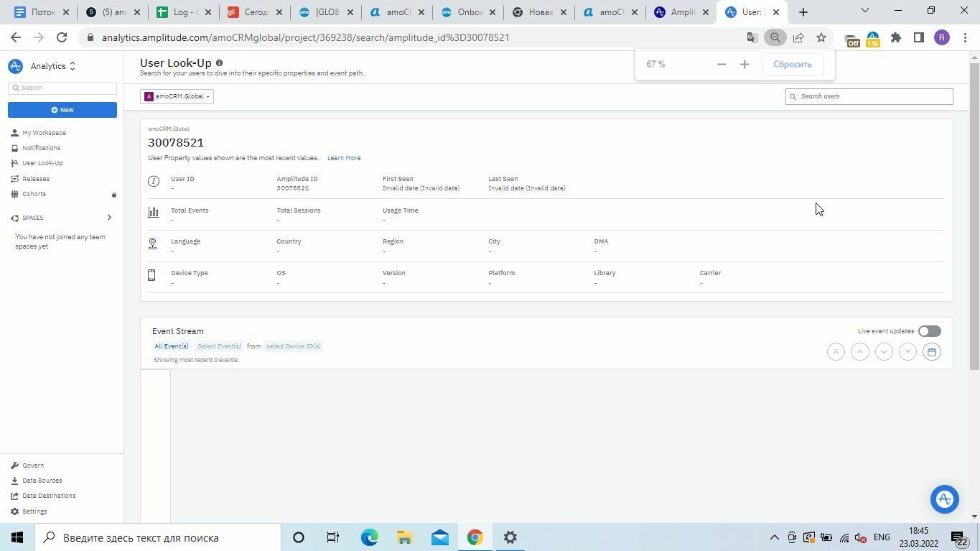Click the user info icon beside User ID
The image size is (980, 551).
click(153, 181)
